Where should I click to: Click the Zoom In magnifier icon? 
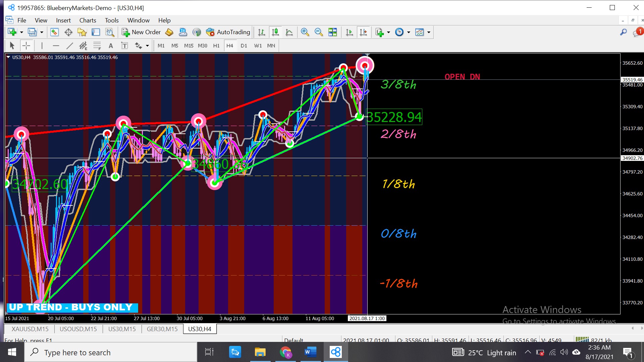pyautogui.click(x=305, y=32)
